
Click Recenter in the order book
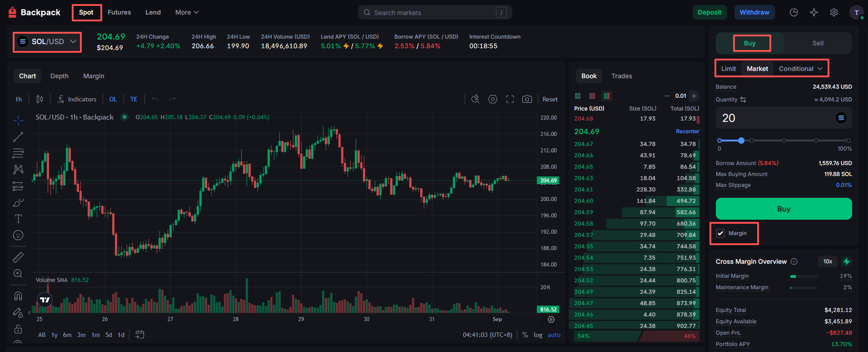[x=687, y=131]
